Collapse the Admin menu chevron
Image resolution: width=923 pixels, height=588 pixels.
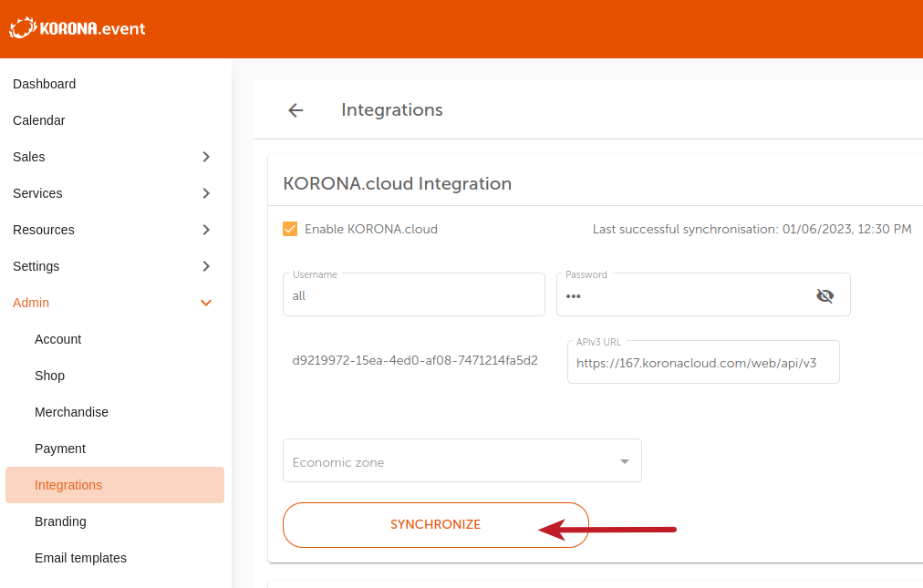tap(206, 303)
